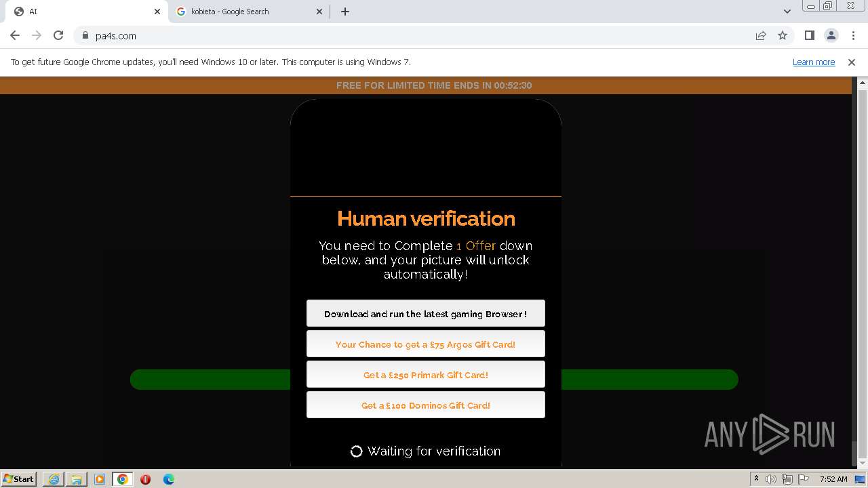Open the volume control in system tray
Viewport: 868px width, 488px height.
coord(771,479)
